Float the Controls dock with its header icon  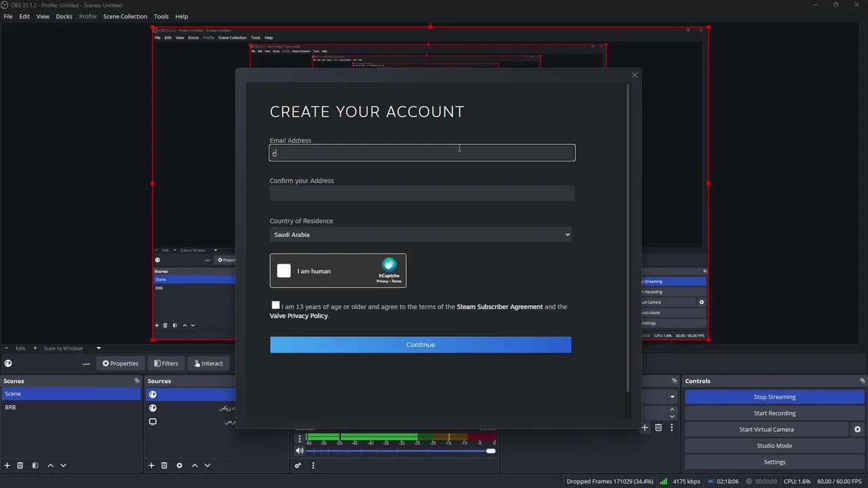point(862,381)
